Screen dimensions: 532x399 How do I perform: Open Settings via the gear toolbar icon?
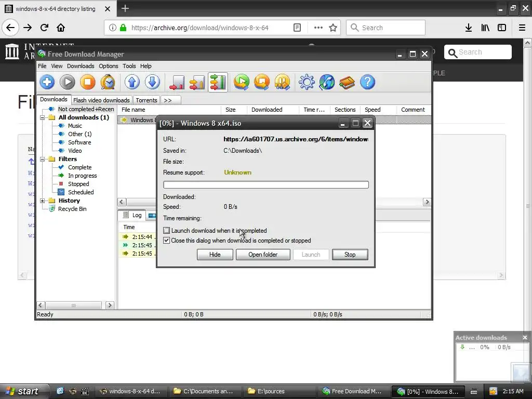coord(307,82)
